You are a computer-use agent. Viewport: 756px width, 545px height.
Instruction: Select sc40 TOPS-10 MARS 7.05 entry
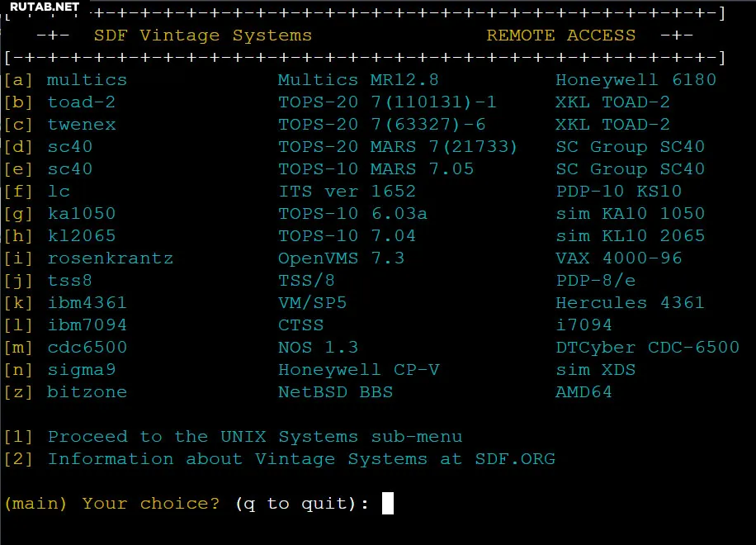click(x=69, y=169)
